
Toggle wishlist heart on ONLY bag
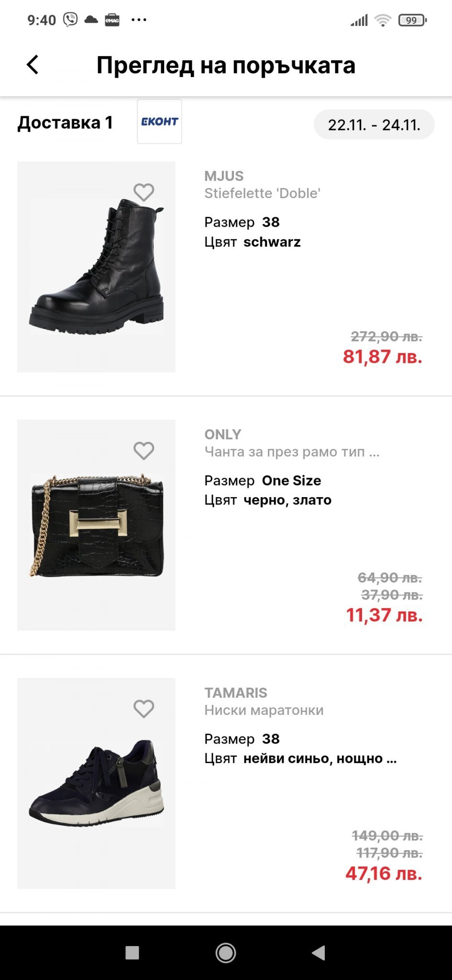pyautogui.click(x=143, y=451)
